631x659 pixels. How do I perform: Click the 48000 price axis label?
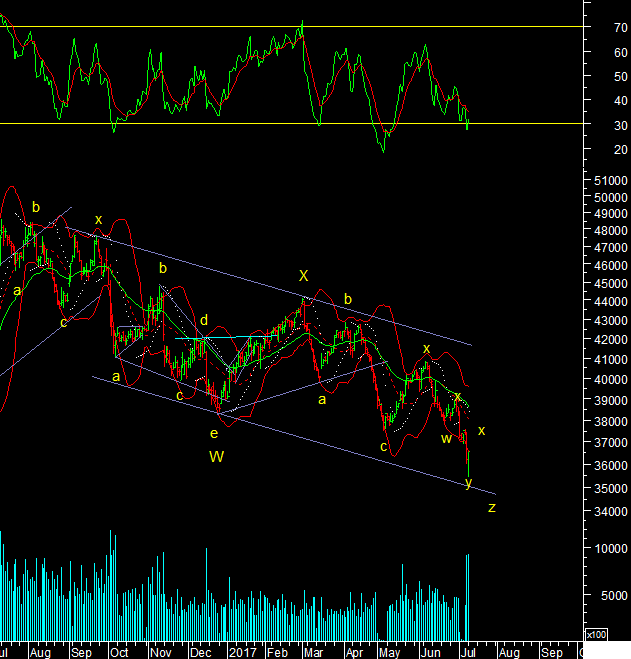click(x=610, y=231)
